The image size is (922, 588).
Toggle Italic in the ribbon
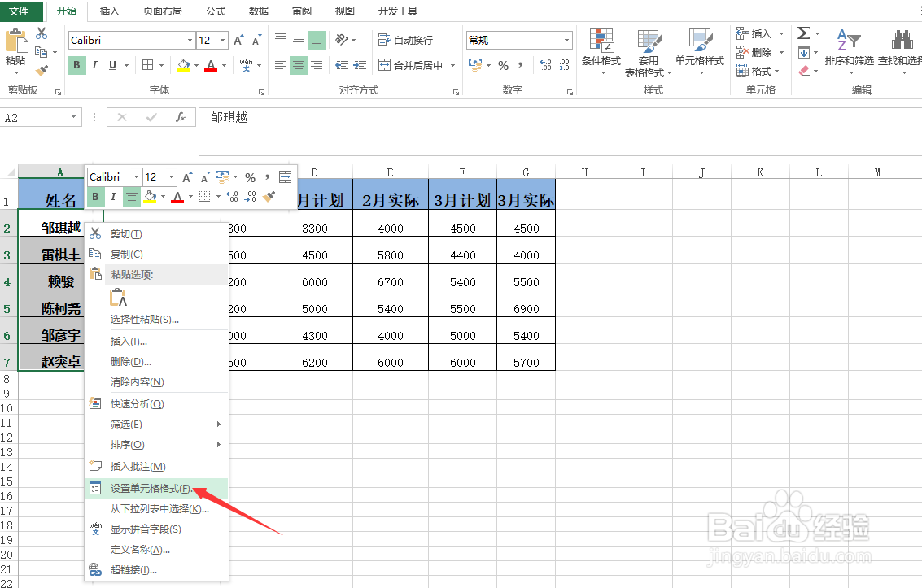[x=94, y=64]
